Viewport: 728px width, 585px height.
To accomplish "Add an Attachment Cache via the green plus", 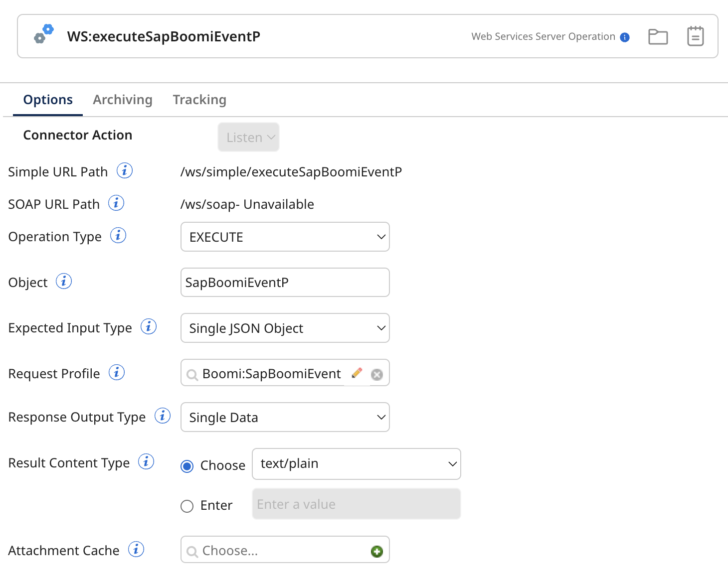I will (x=377, y=551).
